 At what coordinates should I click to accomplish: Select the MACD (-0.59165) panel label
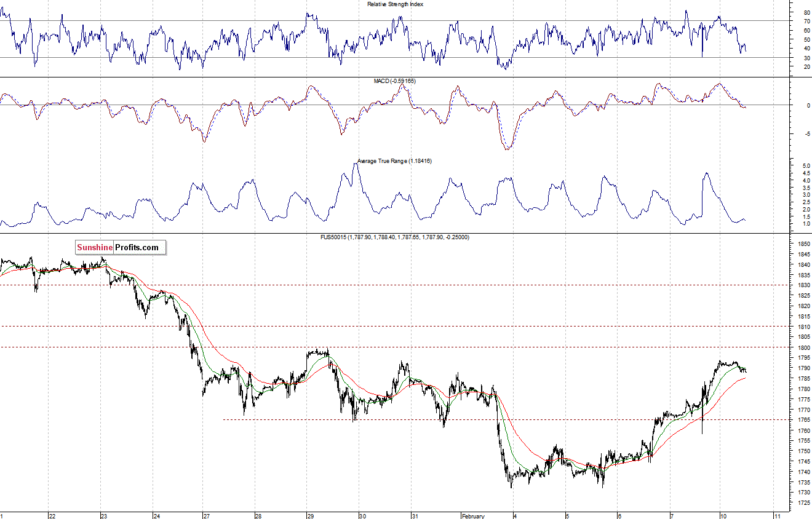click(x=395, y=81)
